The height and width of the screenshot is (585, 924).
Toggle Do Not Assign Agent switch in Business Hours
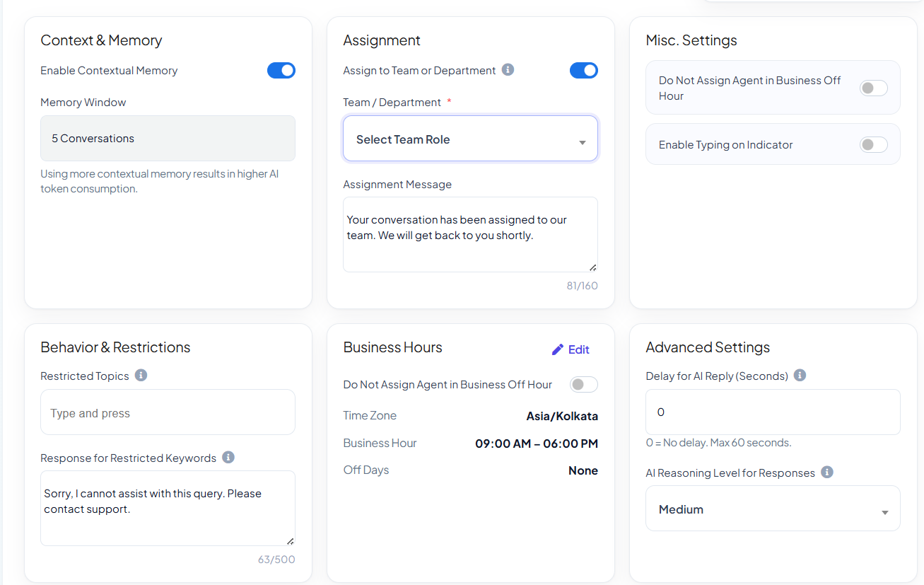tap(584, 384)
